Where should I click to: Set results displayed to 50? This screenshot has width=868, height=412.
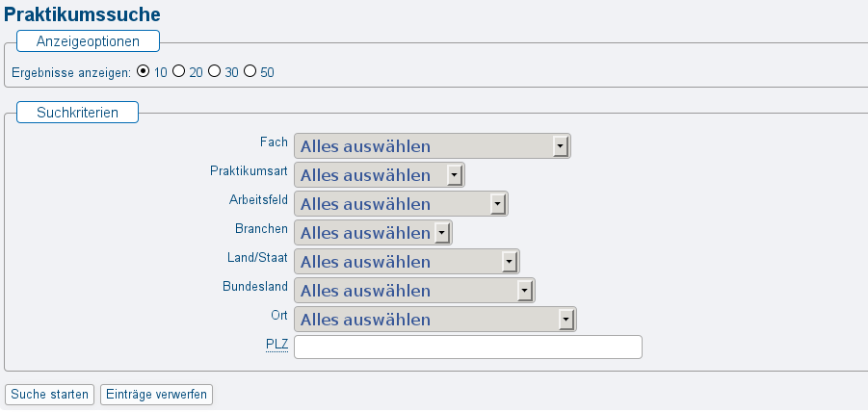[x=250, y=71]
